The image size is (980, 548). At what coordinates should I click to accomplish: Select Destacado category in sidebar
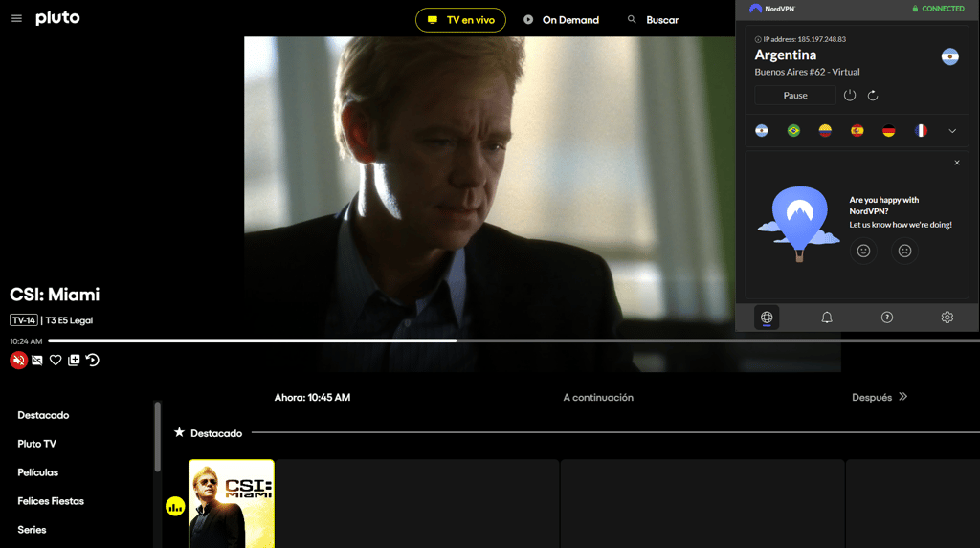pyautogui.click(x=43, y=415)
